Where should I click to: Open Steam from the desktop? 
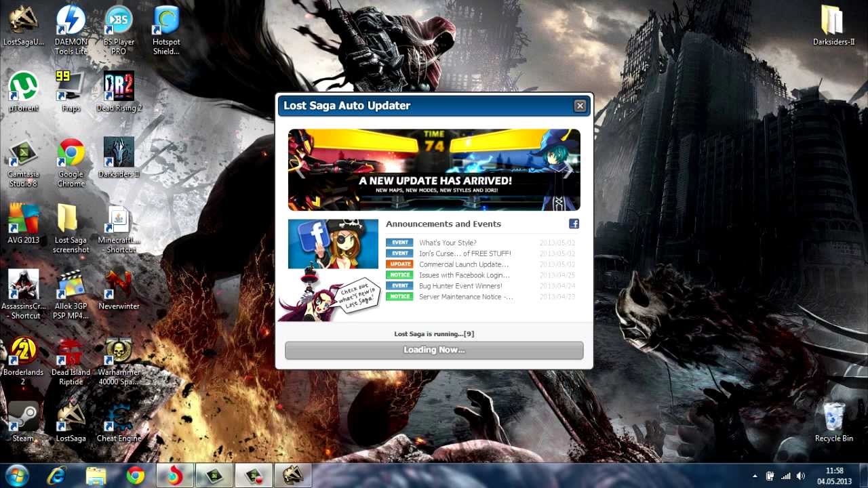24,422
